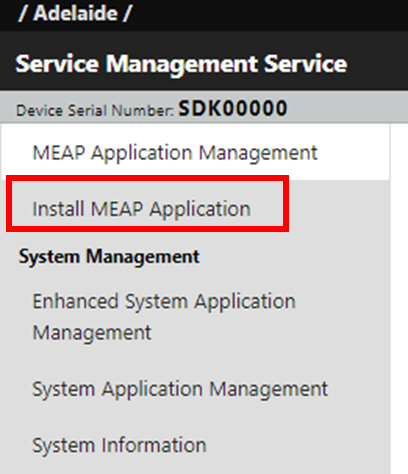The image size is (408, 474).
Task: Click the Adelaide breadcrumb text
Action: (76, 13)
